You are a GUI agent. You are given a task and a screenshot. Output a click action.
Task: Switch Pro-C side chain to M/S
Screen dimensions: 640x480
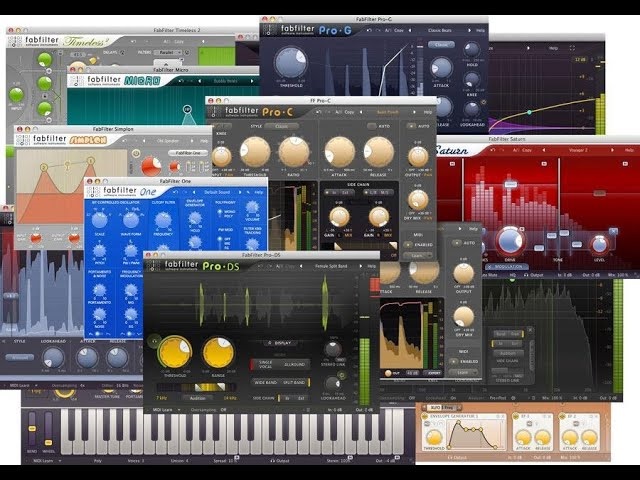[384, 192]
